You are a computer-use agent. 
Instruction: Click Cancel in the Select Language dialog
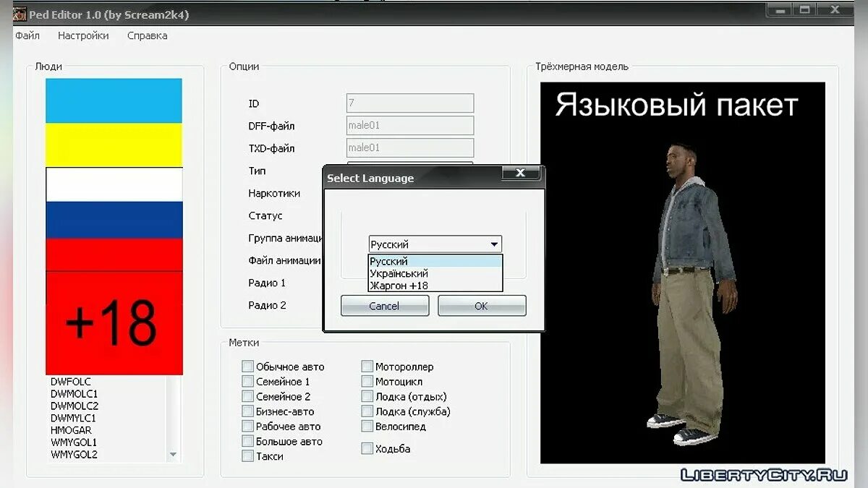[384, 305]
